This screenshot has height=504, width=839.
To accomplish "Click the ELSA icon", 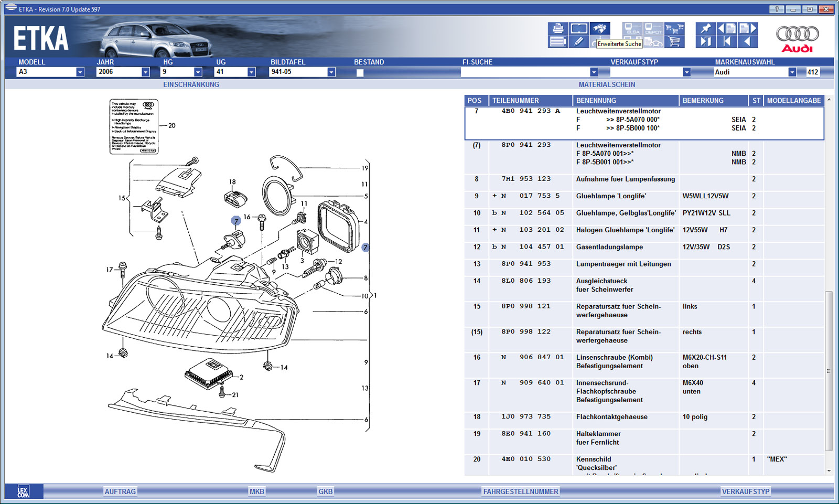I will (632, 28).
